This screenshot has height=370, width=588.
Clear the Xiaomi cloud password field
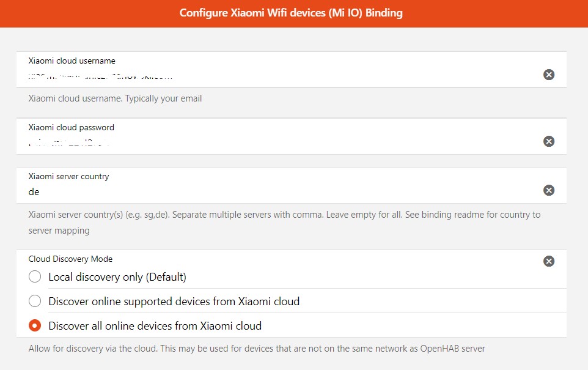[549, 141]
